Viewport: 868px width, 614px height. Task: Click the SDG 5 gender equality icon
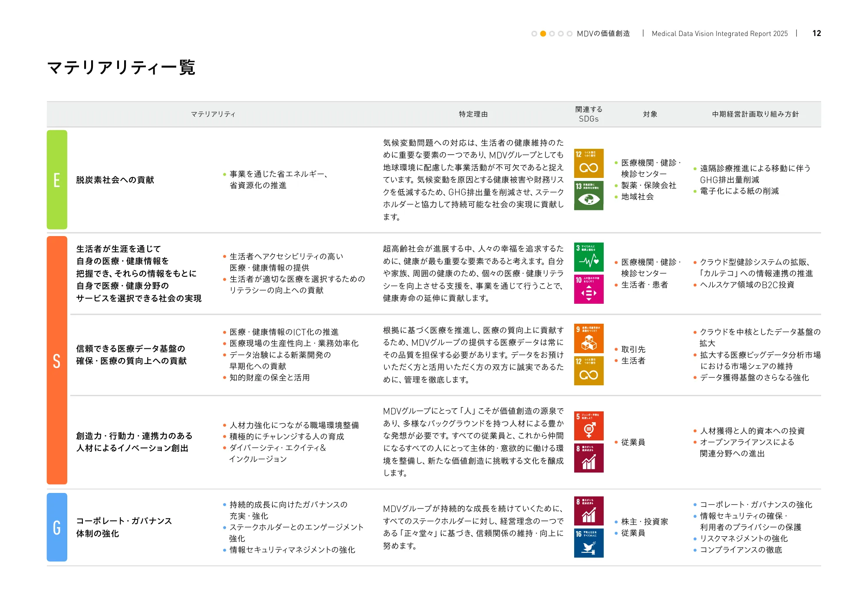pos(589,426)
